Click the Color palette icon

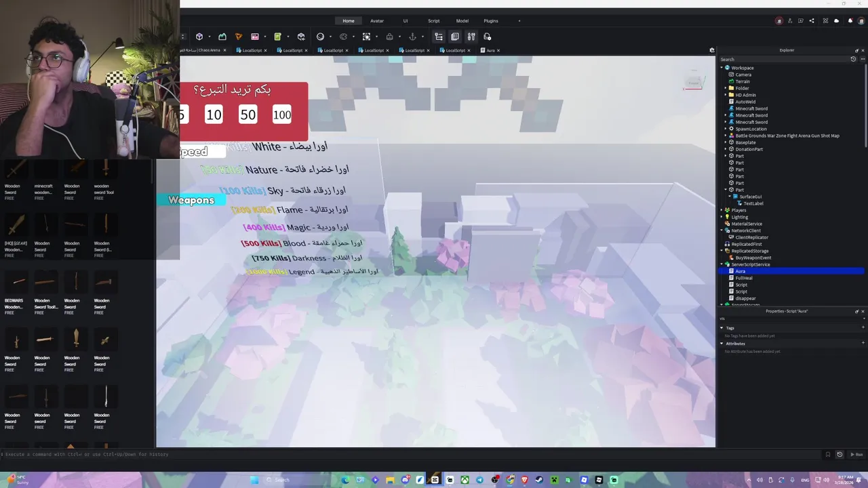(343, 37)
